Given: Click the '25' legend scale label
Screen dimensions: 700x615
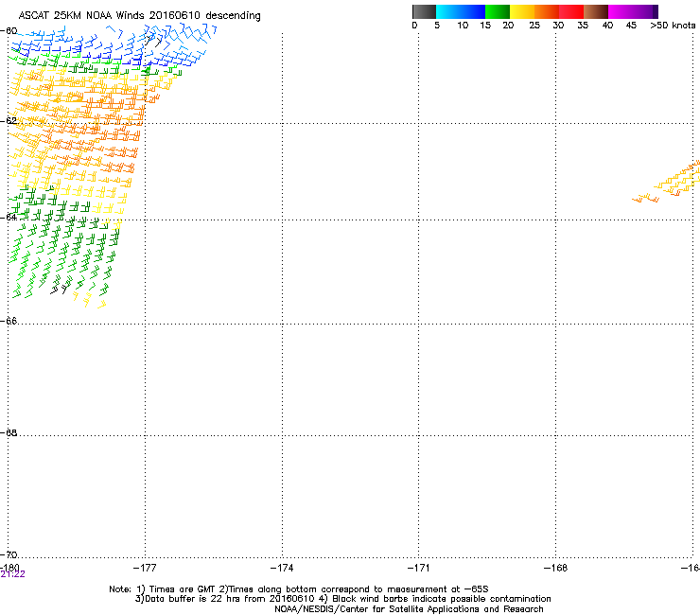Looking at the screenshot, I should tap(534, 26).
